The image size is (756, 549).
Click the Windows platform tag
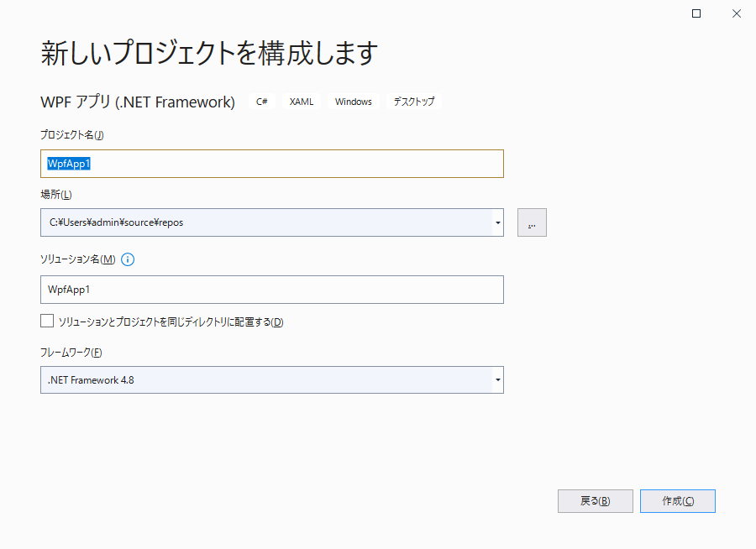[x=353, y=102]
